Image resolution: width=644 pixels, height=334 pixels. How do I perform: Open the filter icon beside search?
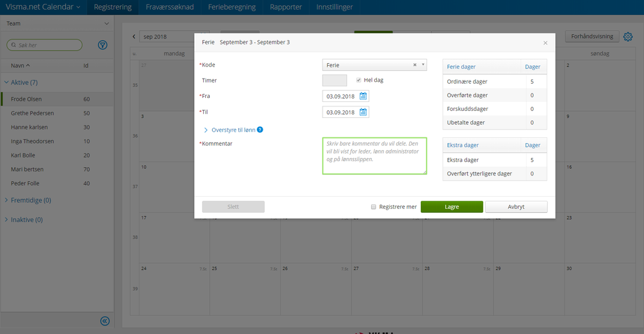(103, 45)
